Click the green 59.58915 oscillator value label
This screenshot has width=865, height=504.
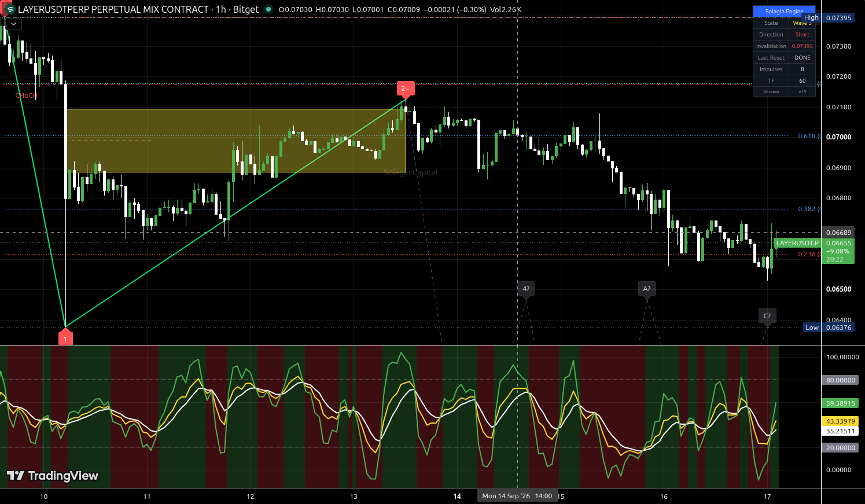pyautogui.click(x=841, y=403)
